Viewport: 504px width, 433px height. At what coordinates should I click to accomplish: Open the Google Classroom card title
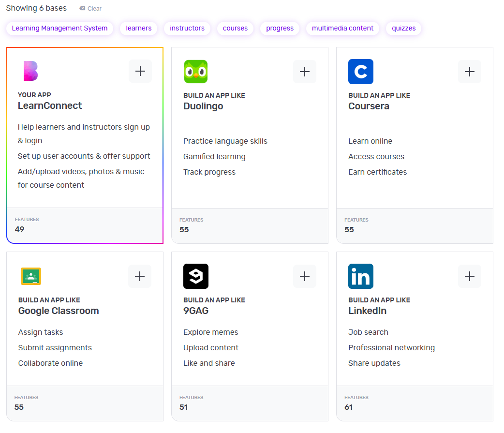coord(59,311)
